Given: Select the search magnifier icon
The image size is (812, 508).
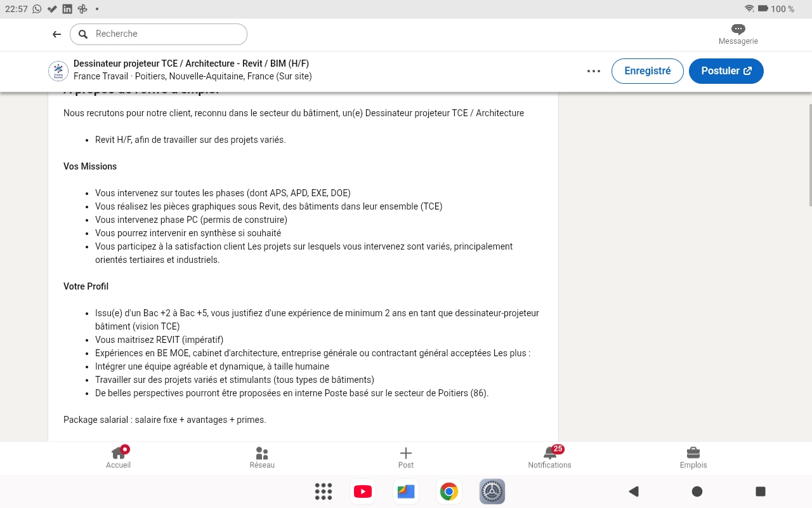Looking at the screenshot, I should tap(83, 34).
